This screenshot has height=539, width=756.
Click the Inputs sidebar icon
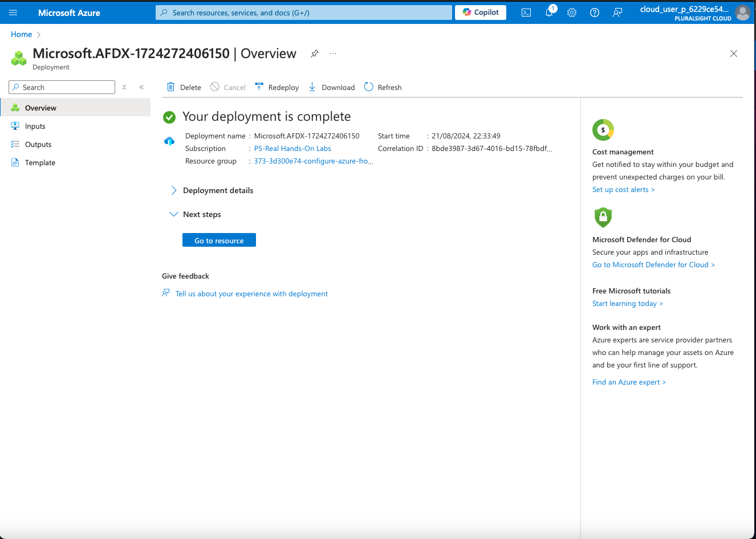click(x=15, y=126)
